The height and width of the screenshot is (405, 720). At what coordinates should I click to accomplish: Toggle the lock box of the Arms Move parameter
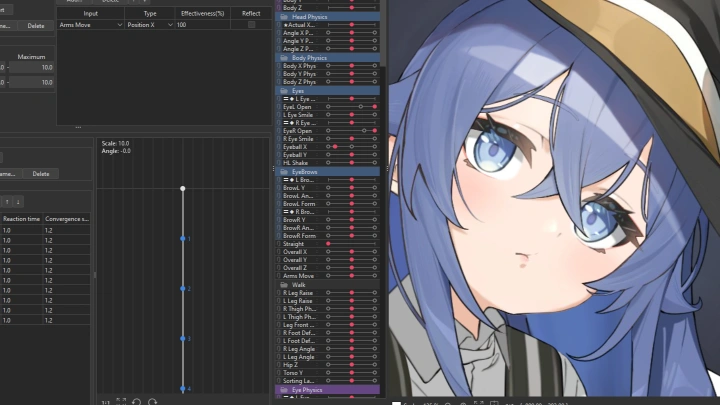coord(278,276)
